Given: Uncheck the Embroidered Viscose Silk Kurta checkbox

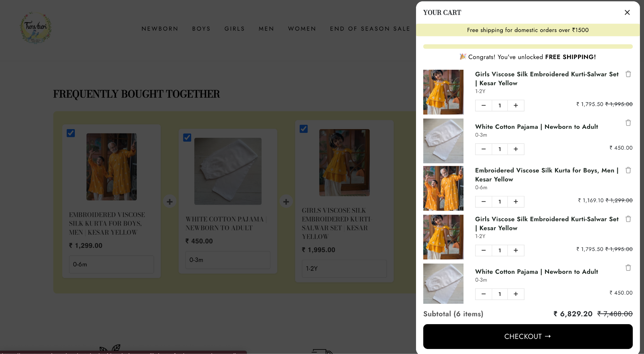Looking at the screenshot, I should click(x=71, y=133).
